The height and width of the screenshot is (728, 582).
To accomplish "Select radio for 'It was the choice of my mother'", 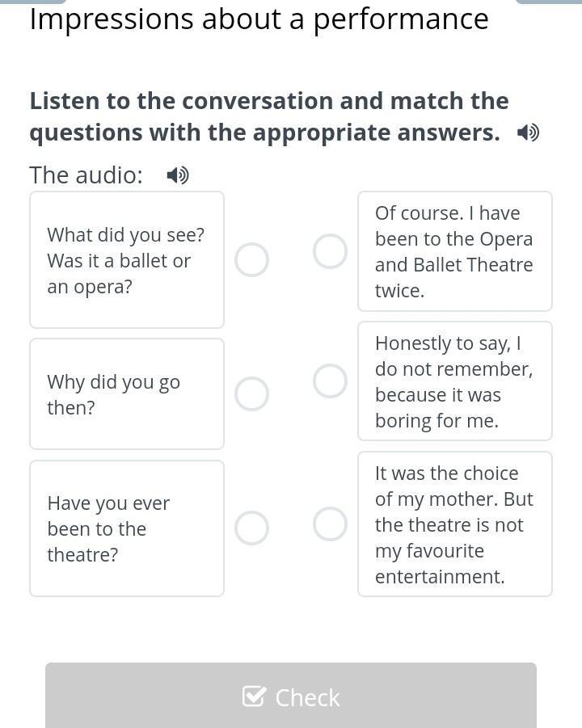I will (x=330, y=524).
